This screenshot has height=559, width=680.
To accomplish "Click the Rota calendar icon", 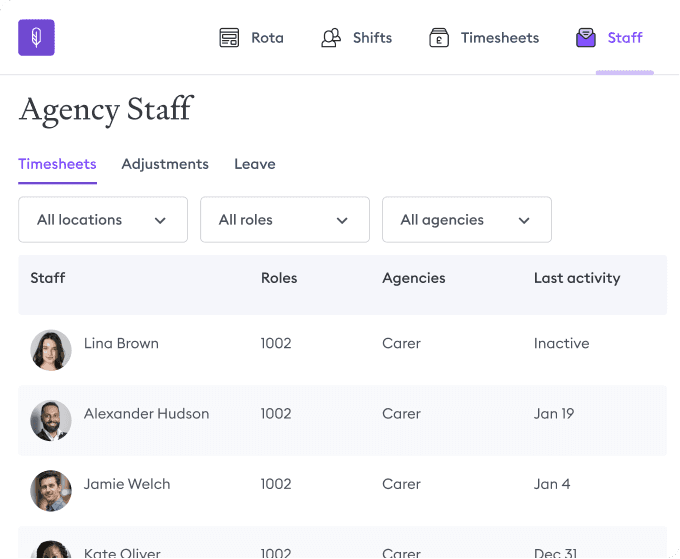I will coord(229,38).
